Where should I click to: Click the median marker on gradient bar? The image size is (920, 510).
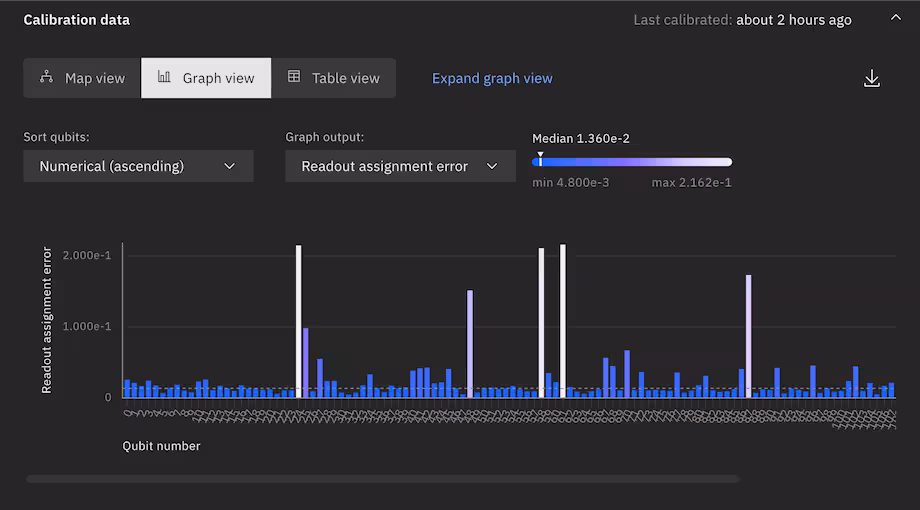coord(540,158)
